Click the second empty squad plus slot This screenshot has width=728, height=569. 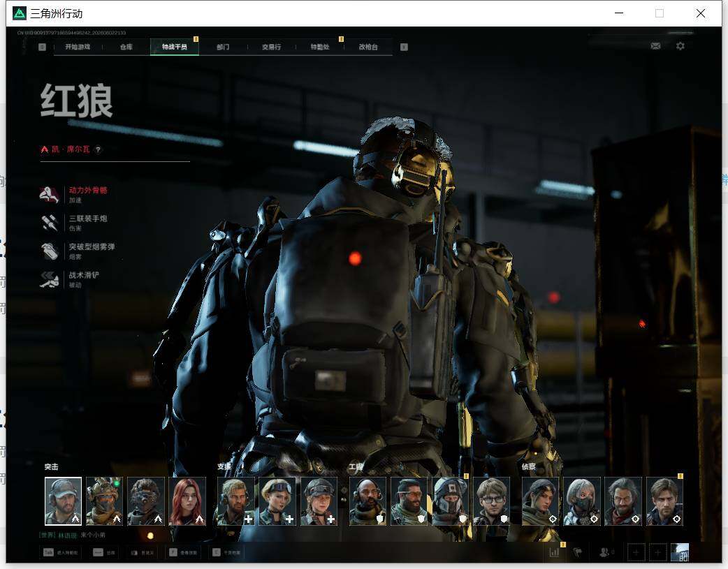click(x=658, y=553)
